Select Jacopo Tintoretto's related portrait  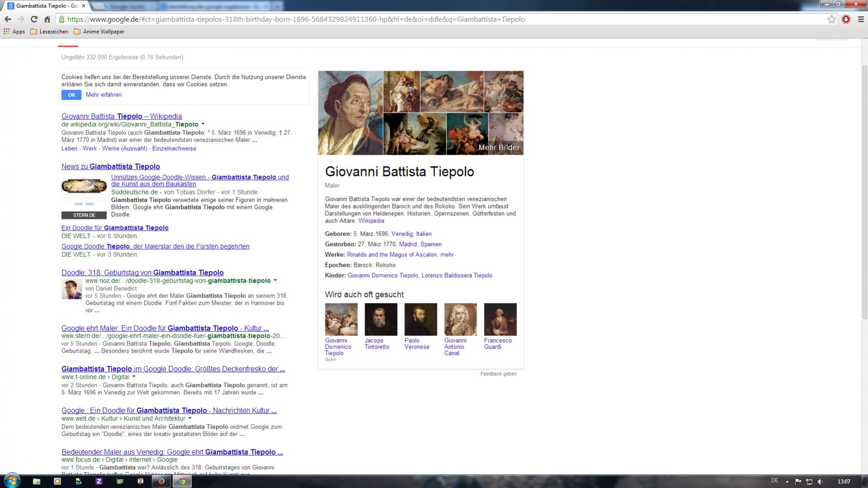click(x=381, y=319)
